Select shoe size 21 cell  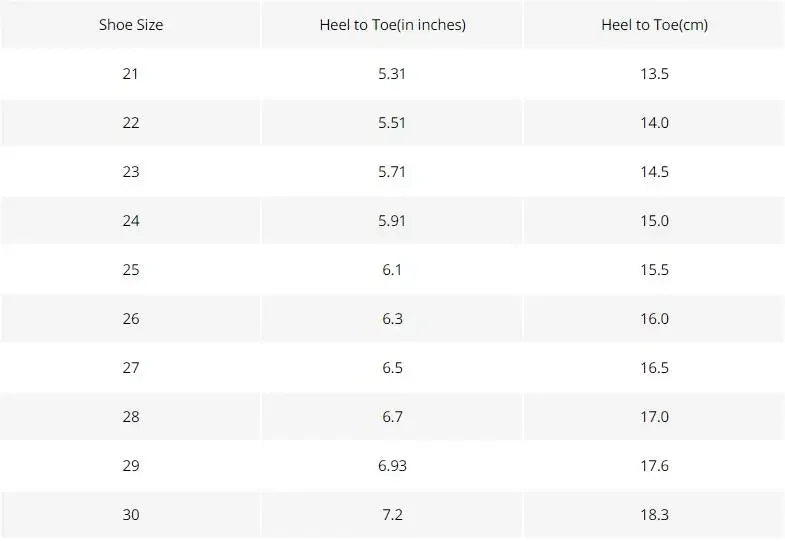tap(130, 74)
